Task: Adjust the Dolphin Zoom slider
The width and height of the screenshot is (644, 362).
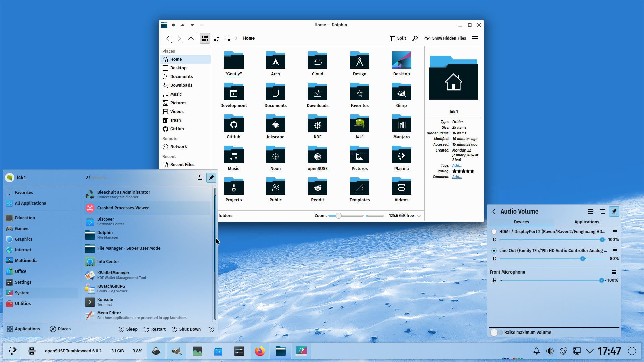Action: click(346, 216)
